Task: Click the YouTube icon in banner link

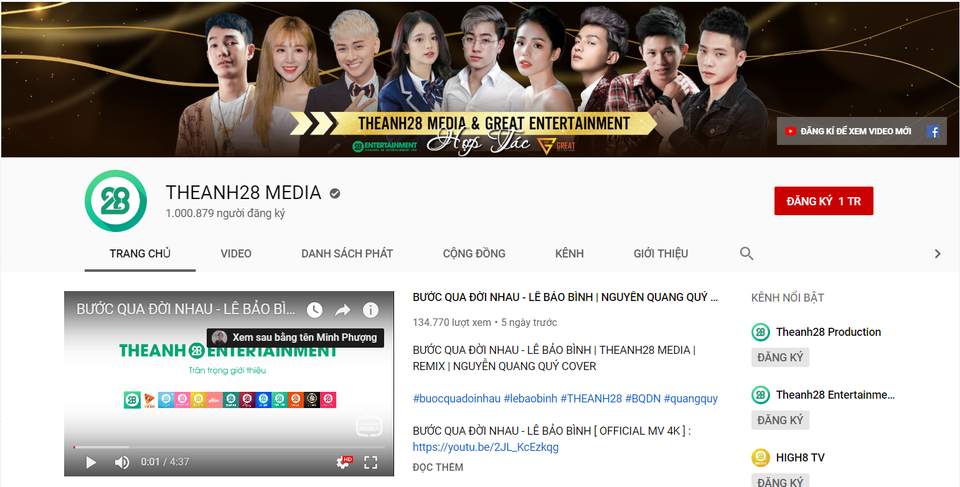Action: coord(790,131)
